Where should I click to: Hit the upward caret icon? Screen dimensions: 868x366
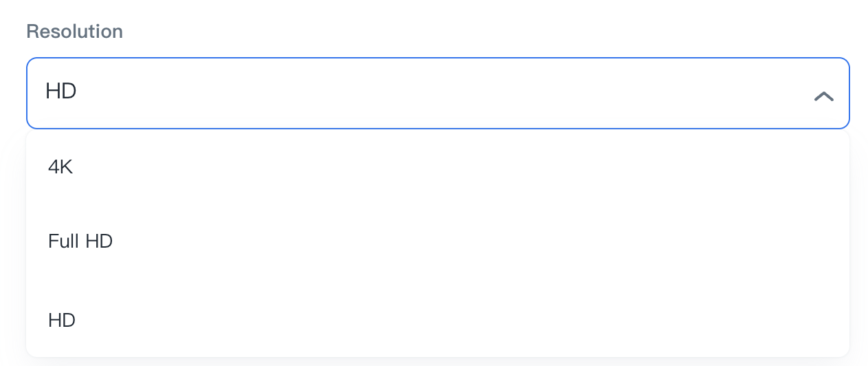tap(823, 96)
